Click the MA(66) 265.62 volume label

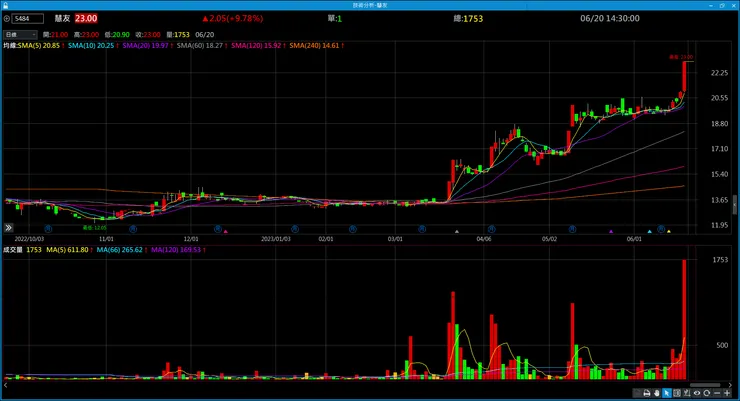point(119,250)
